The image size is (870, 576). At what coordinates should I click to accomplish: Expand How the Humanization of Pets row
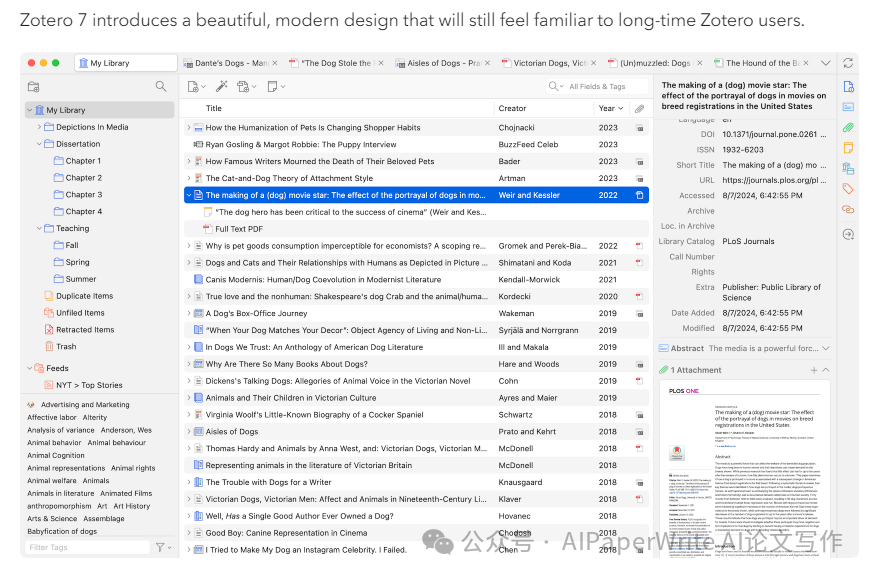pyautogui.click(x=189, y=128)
